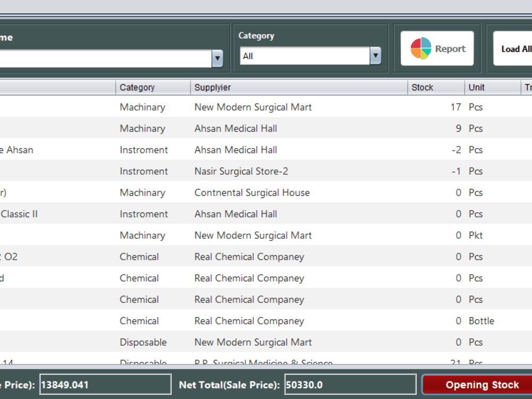The width and height of the screenshot is (532, 399).
Task: Sort by the Supplyier column header
Action: pyautogui.click(x=299, y=87)
